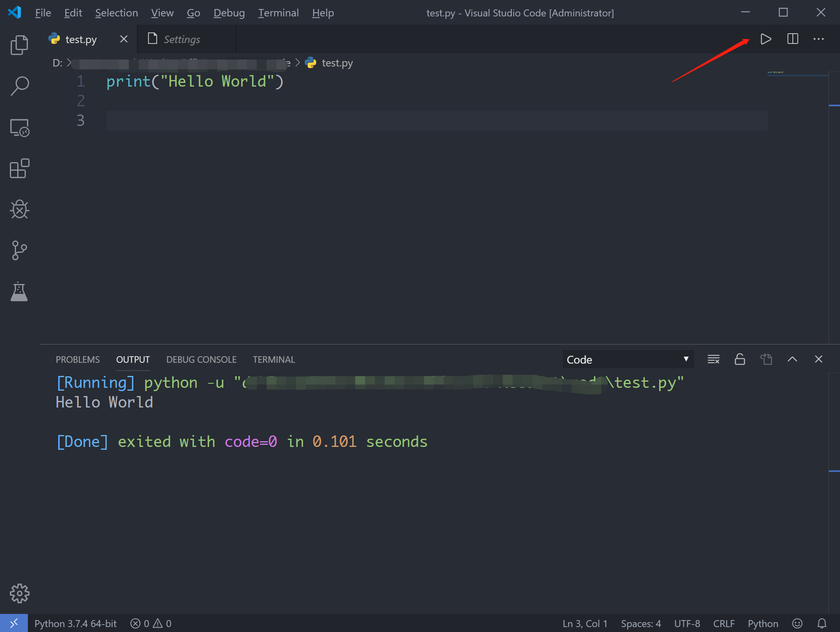
Task: Click the [Running] python -u output line
Action: click(x=370, y=383)
